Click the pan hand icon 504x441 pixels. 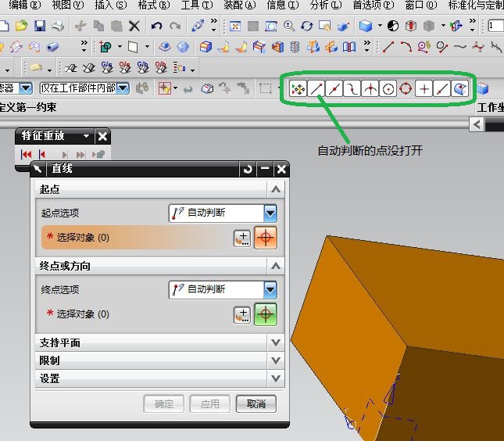pyautogui.click(x=324, y=26)
